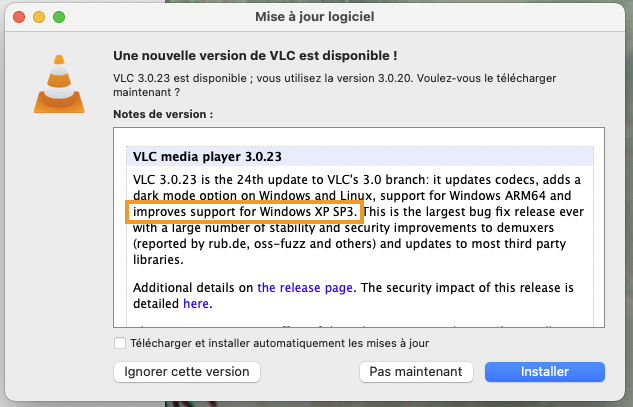The width and height of the screenshot is (633, 407).
Task: Follow the "here" security impact link
Action: [x=196, y=303]
